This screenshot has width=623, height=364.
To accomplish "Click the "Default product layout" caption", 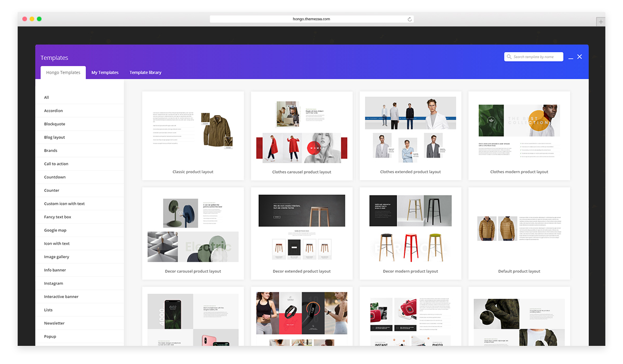I will pos(519,272).
